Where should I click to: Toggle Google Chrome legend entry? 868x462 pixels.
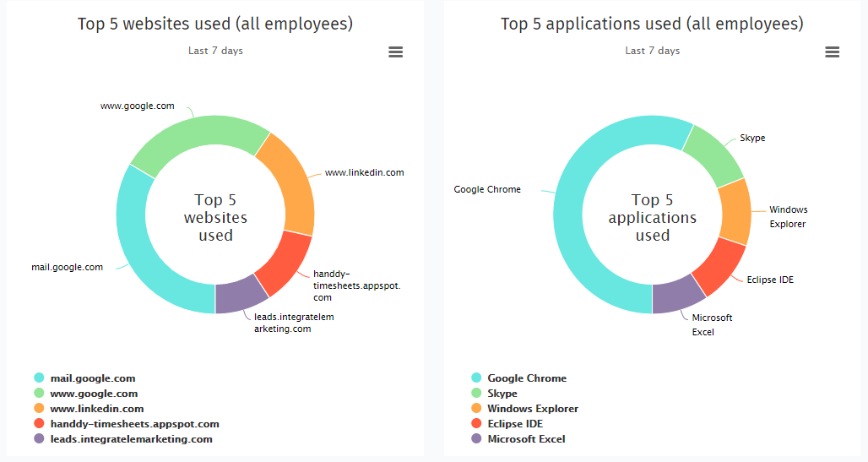click(527, 378)
